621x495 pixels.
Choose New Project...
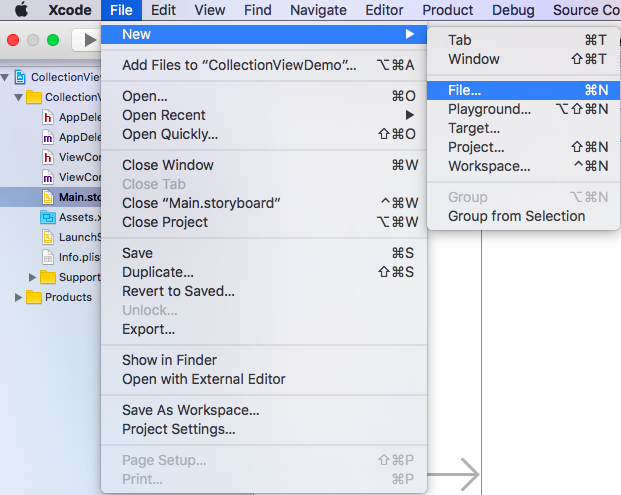[x=524, y=147]
